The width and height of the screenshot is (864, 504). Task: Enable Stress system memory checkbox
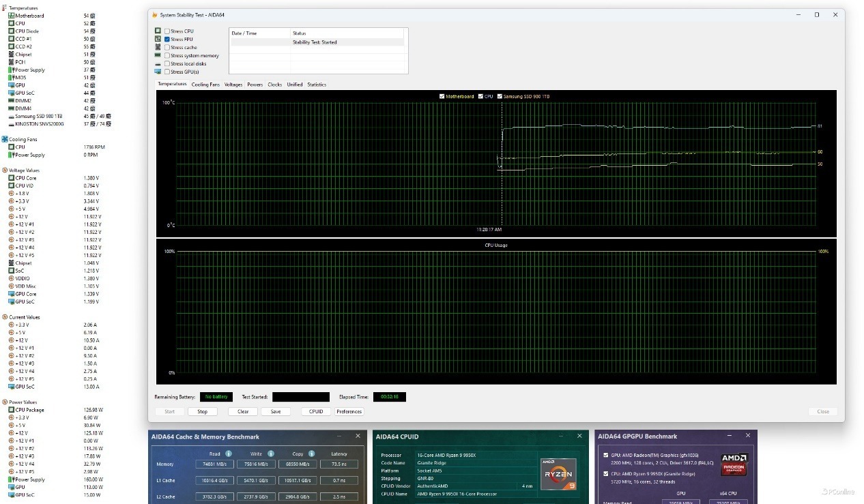pyautogui.click(x=167, y=56)
